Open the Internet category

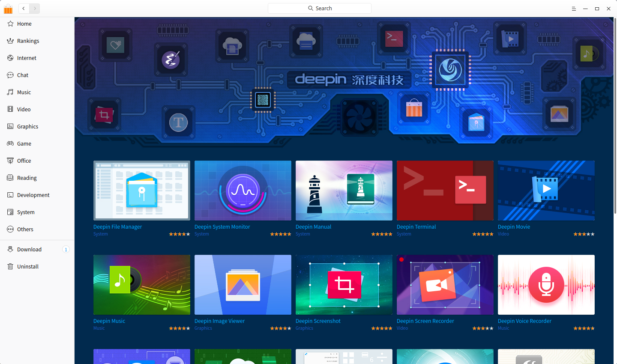tap(37, 58)
